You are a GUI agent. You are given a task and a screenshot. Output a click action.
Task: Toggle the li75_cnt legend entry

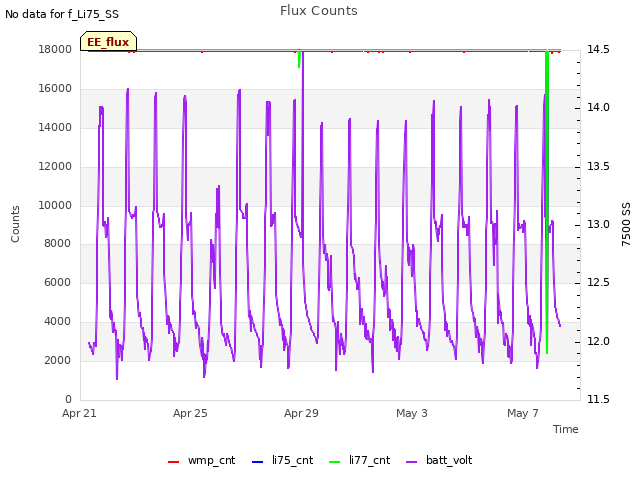pyautogui.click(x=282, y=460)
